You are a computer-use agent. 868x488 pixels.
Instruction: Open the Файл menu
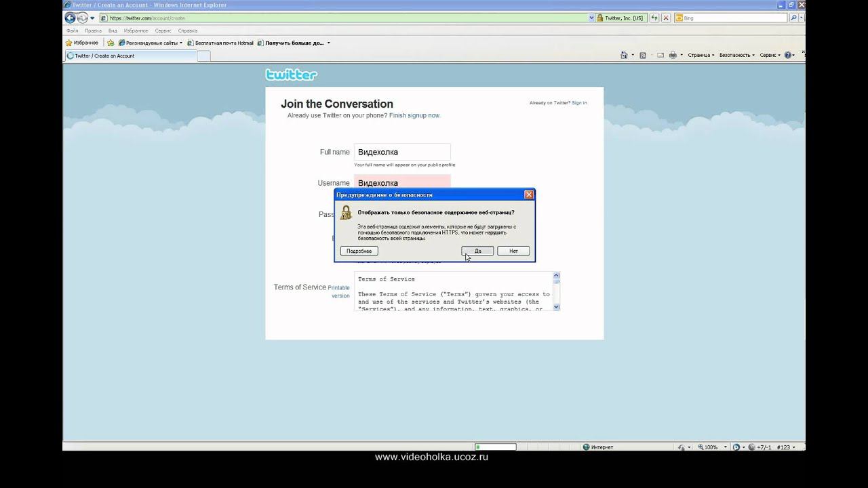pos(72,30)
